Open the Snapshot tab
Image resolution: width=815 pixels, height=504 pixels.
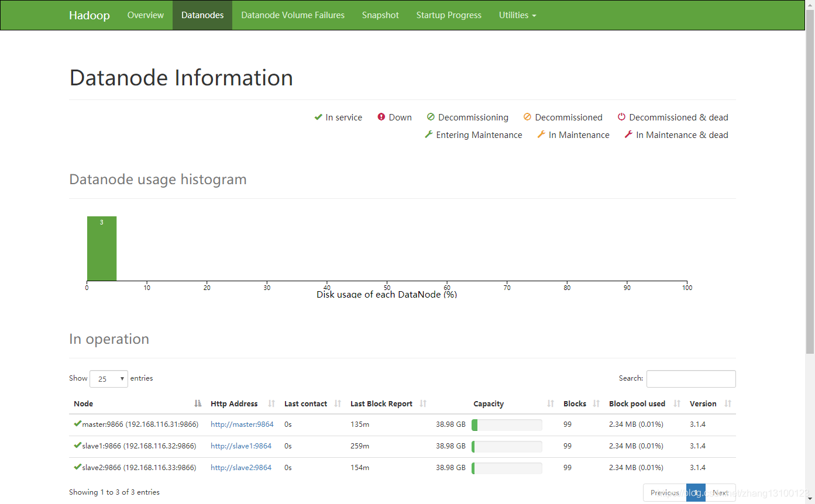tap(380, 15)
